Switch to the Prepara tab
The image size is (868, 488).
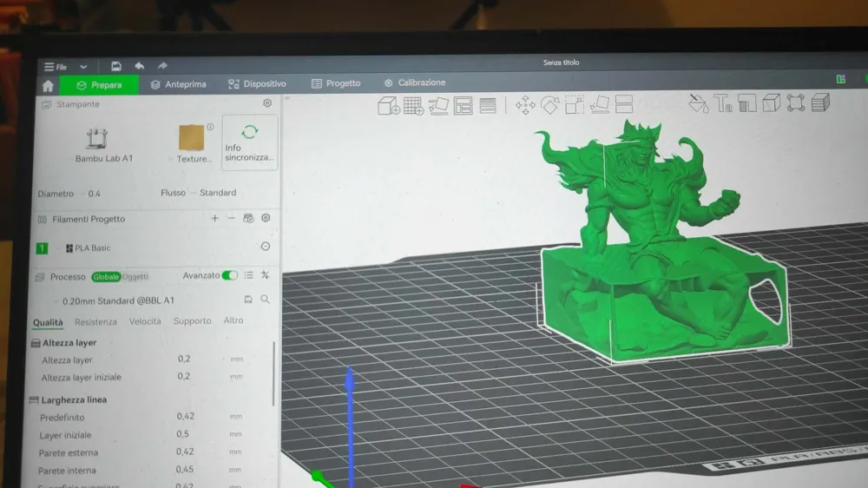click(x=99, y=85)
